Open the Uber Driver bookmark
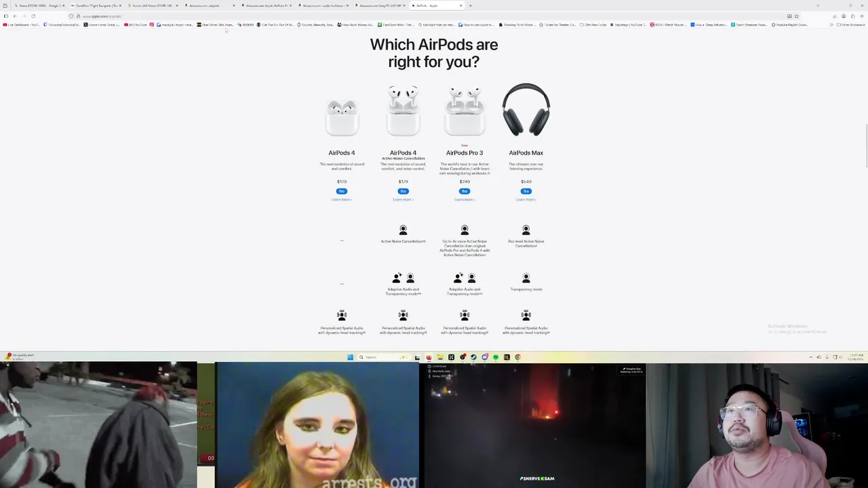The height and width of the screenshot is (488, 868). [216, 24]
